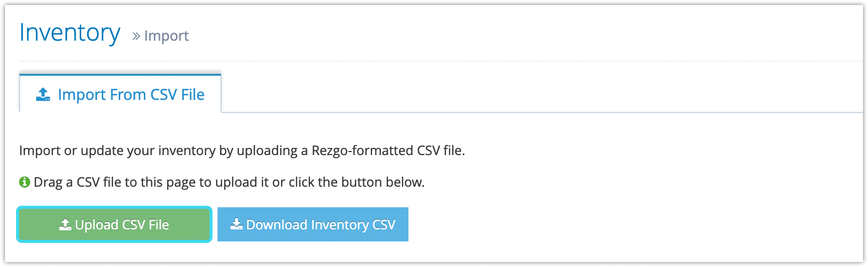Select the Import From CSV File tab label

click(x=131, y=94)
